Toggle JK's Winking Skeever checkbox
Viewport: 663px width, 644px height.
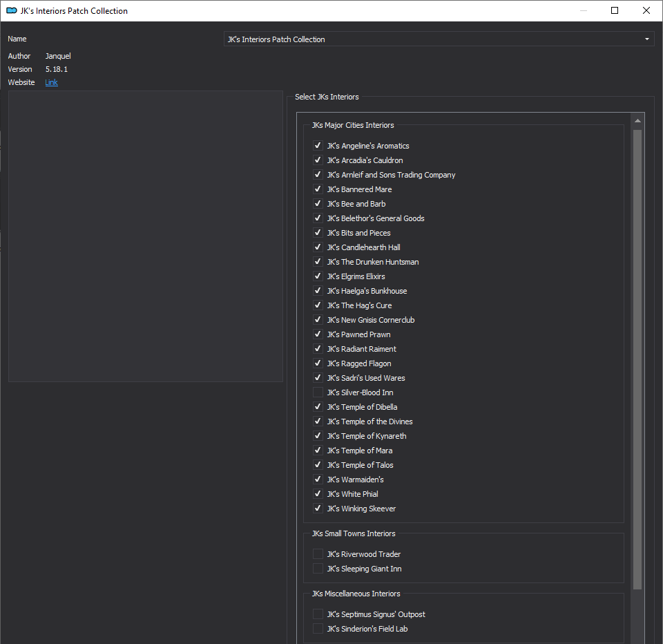pyautogui.click(x=318, y=508)
